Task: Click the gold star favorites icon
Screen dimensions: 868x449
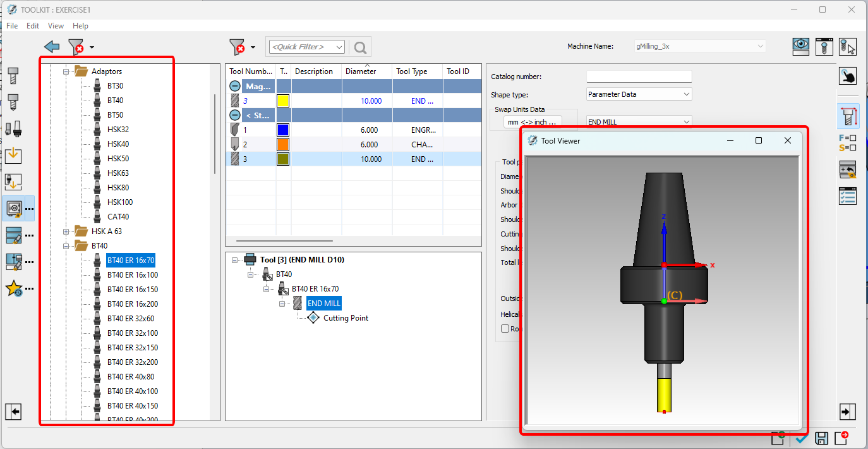Action: [x=13, y=288]
